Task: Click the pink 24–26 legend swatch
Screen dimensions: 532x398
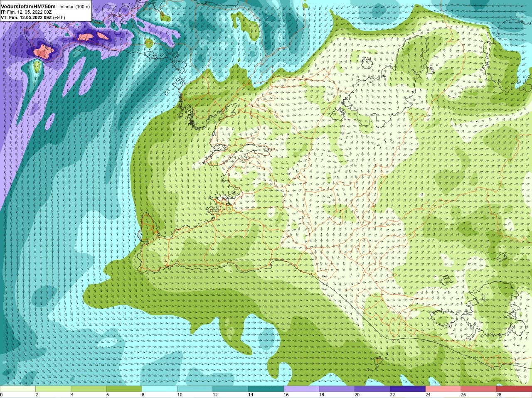Action: 443,389
